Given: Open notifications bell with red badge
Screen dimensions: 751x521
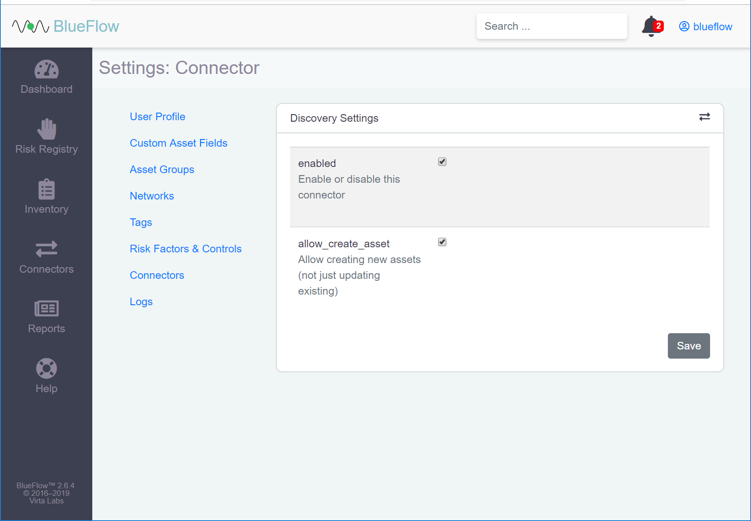Looking at the screenshot, I should click(x=651, y=27).
